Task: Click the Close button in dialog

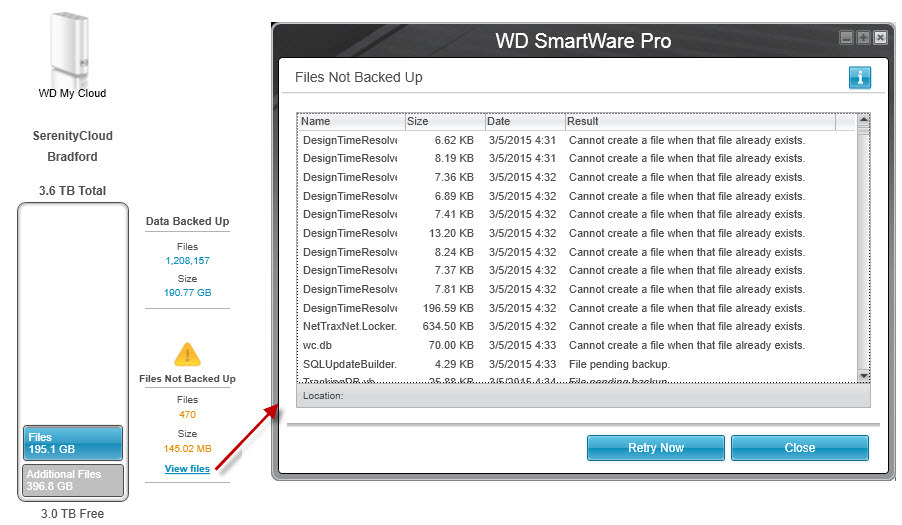Action: tap(800, 448)
